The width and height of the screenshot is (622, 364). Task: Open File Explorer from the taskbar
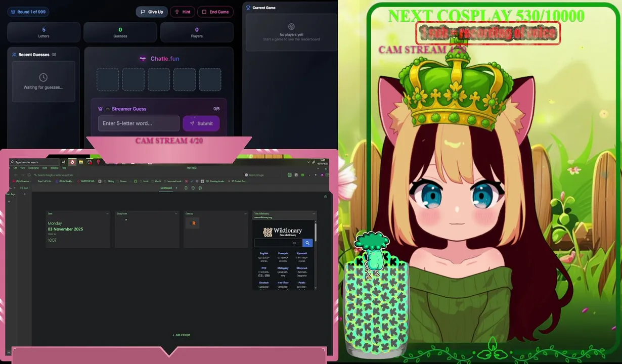(81, 162)
